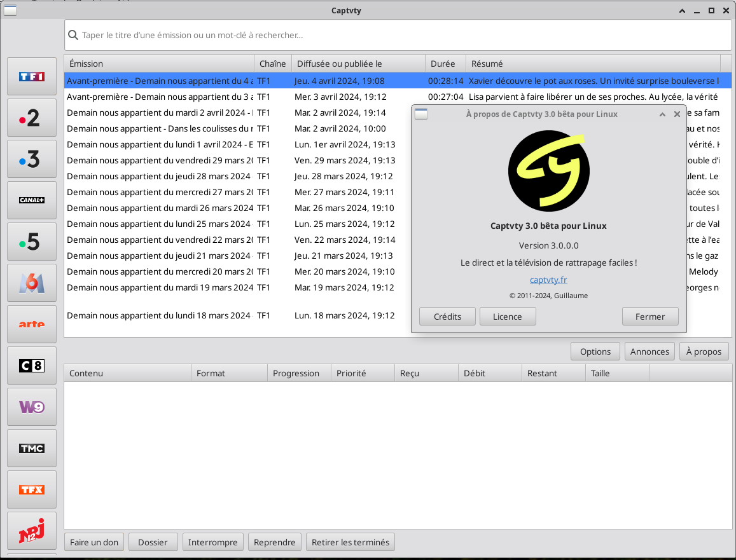Select the TF1 channel icon
The width and height of the screenshot is (736, 560).
(x=32, y=76)
